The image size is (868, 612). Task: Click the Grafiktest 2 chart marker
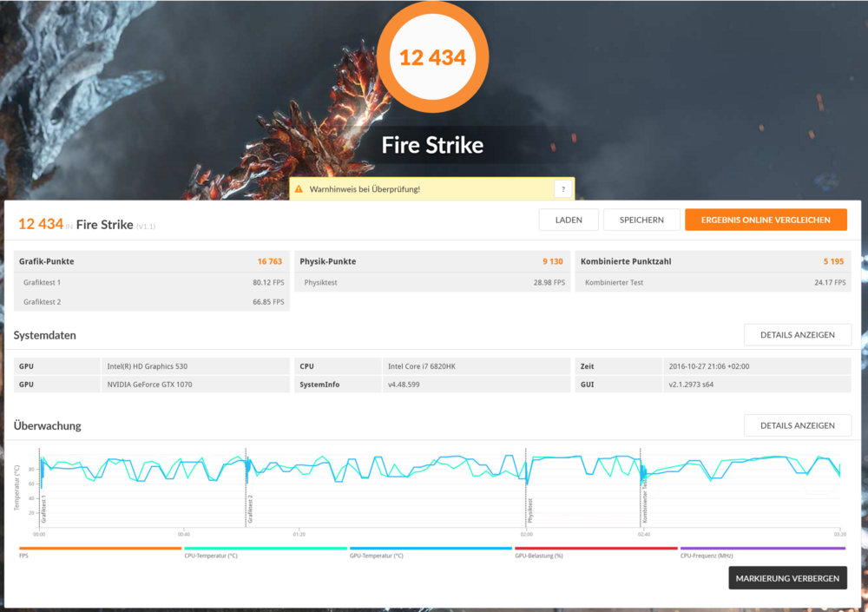(x=250, y=508)
